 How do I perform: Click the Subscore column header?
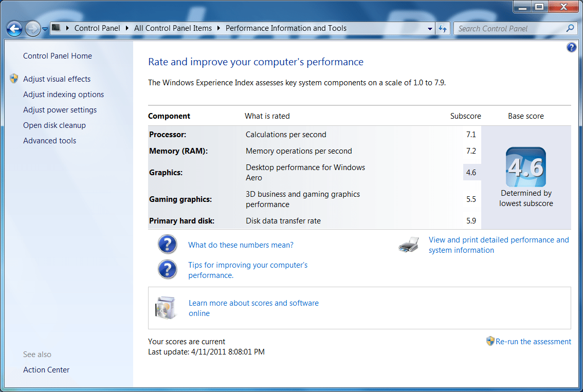(465, 116)
